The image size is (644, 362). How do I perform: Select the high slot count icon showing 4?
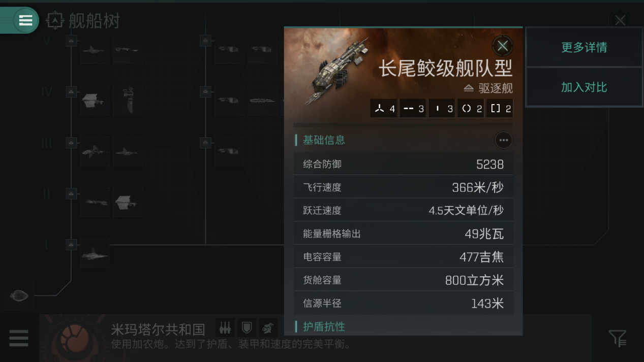384,109
